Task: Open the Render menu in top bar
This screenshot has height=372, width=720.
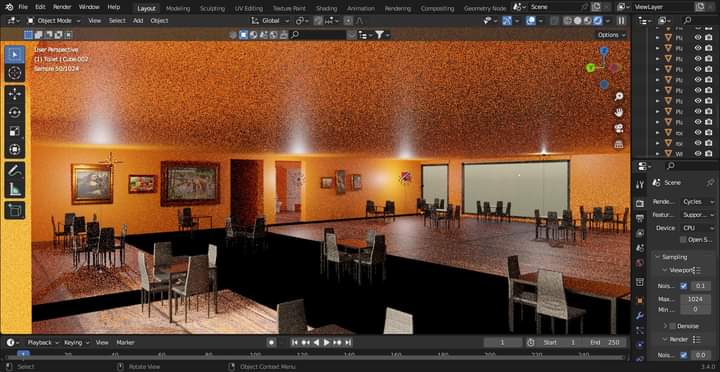Action: point(62,7)
